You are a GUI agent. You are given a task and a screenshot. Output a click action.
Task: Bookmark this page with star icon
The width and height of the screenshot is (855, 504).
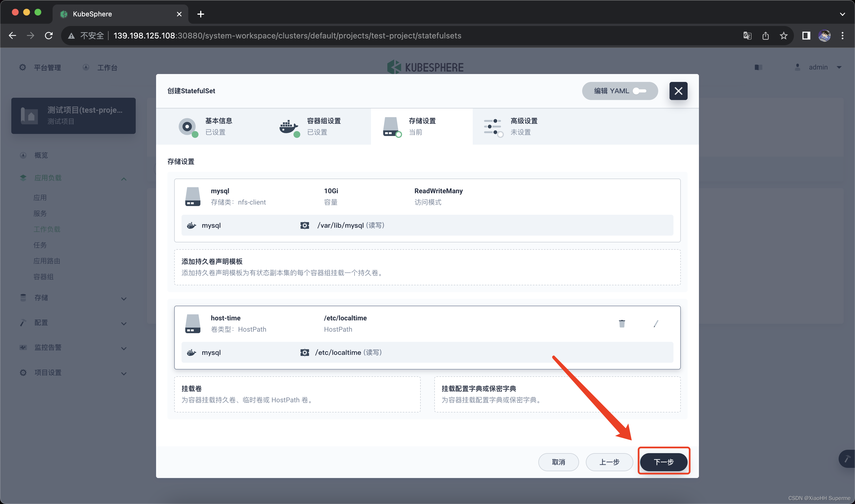pos(784,35)
